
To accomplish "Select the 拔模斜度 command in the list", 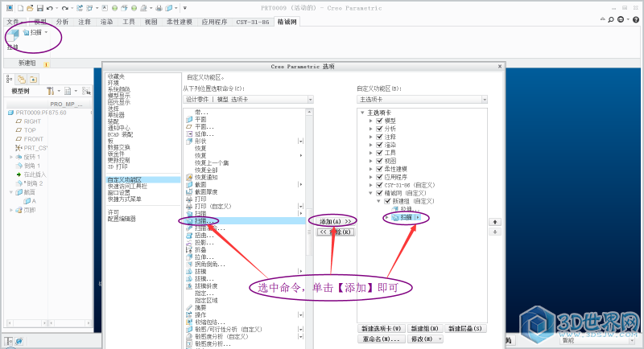I will pos(202,285).
